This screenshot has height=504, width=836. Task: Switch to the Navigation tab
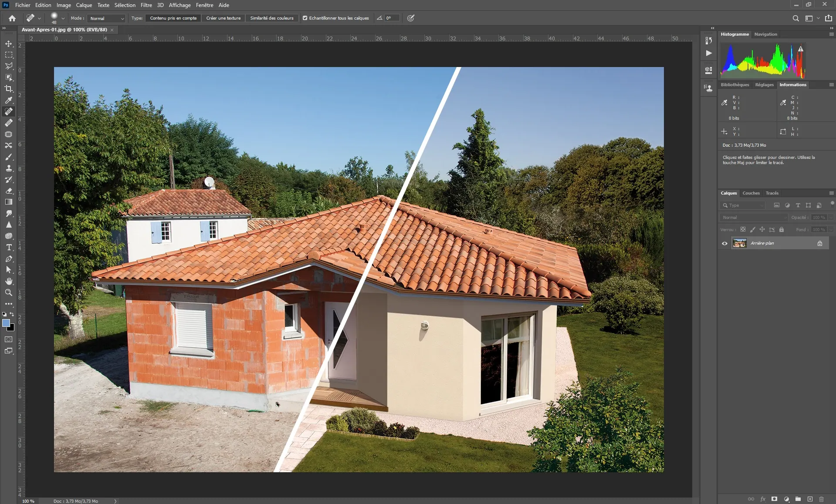pyautogui.click(x=765, y=34)
